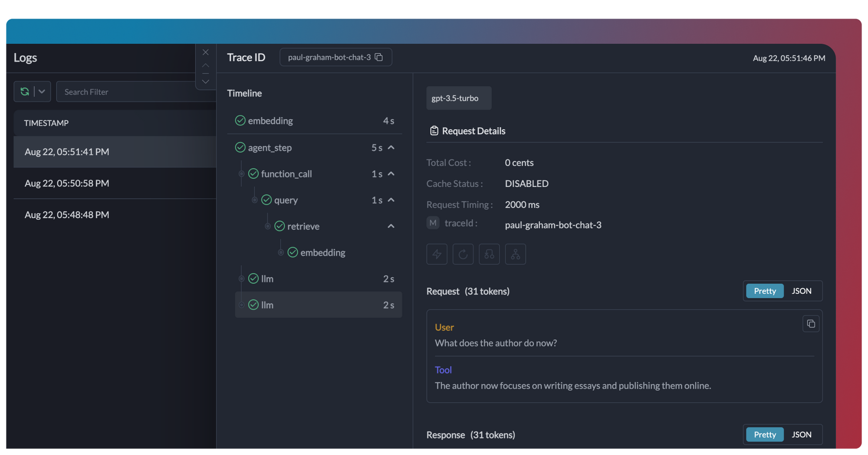
Task: Click the gpt-3.5-turbo model badge
Action: 458,98
